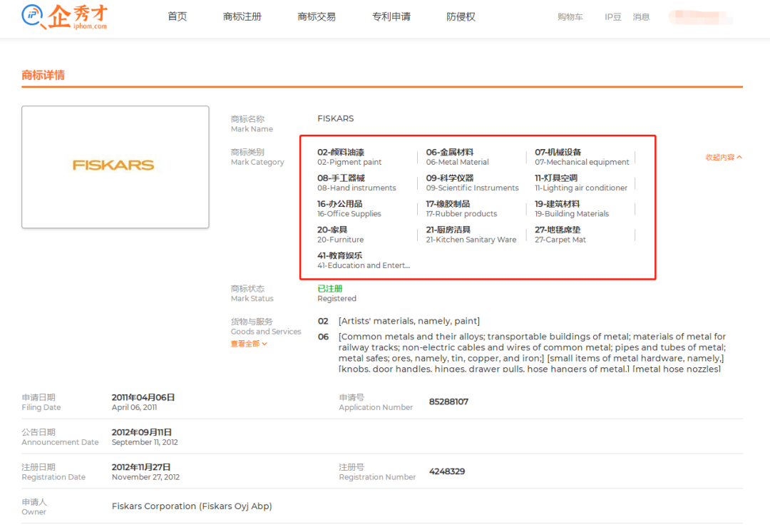Click goods class 02 Artists' materials entry

point(399,321)
